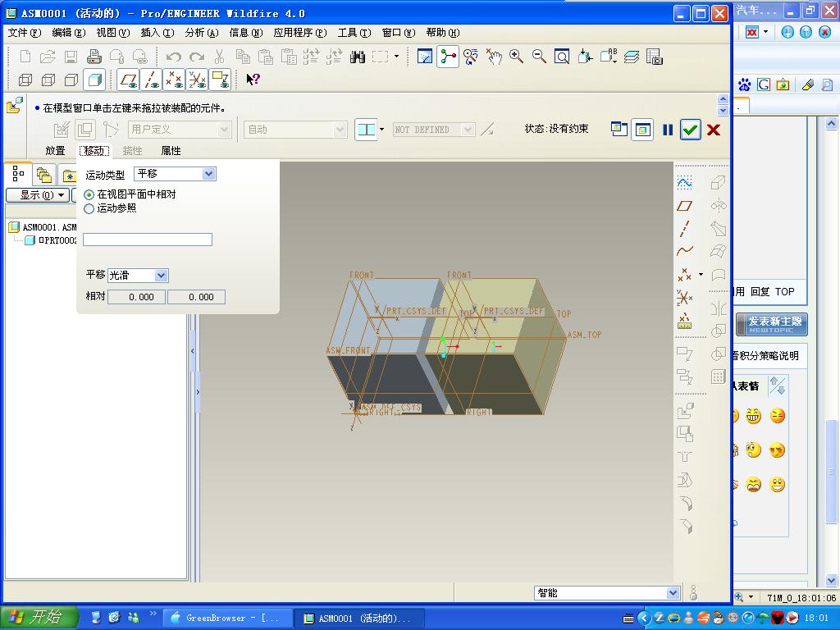This screenshot has width=840, height=630.
Task: Open the Tools menu
Action: pyautogui.click(x=354, y=33)
